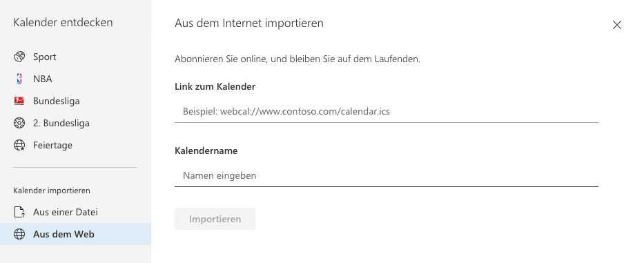Image resolution: width=644 pixels, height=263 pixels.
Task: Focus the Link zum Kalender URL field
Action: (386, 111)
